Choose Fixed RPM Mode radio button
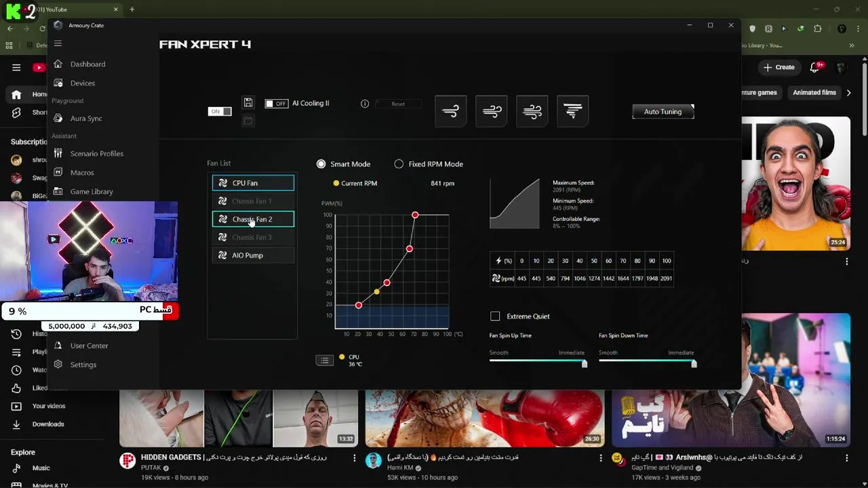The width and height of the screenshot is (868, 488). 399,164
